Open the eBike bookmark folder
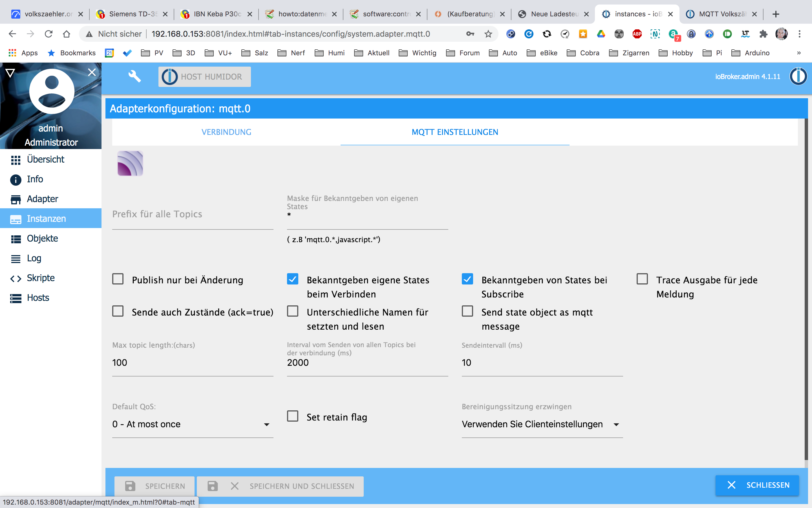 542,53
